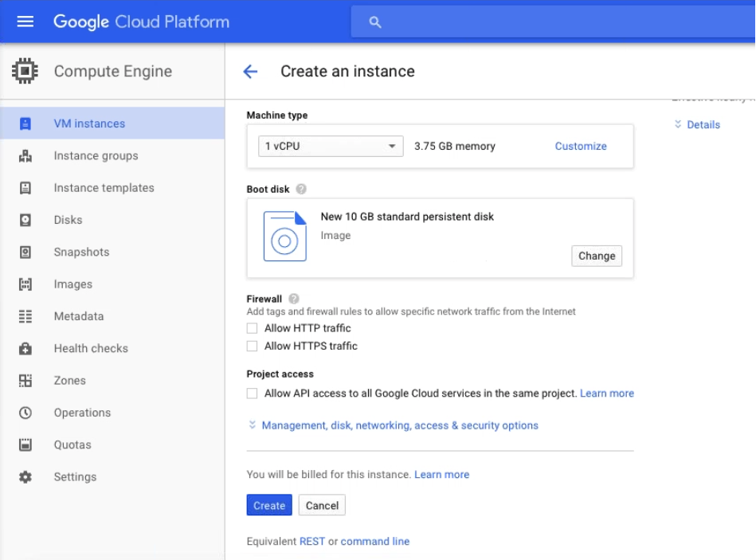Click the Disks sidebar icon

pos(25,220)
